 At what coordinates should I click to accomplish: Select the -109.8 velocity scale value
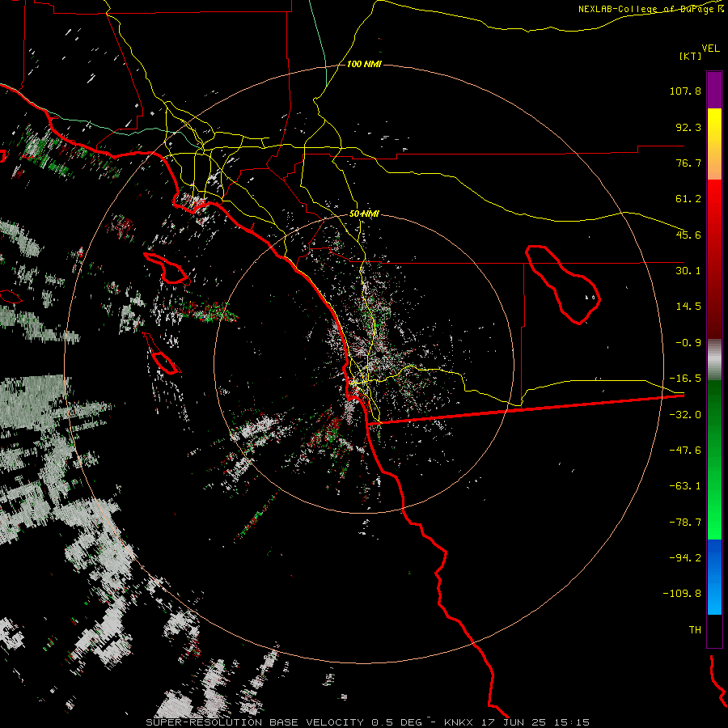[x=682, y=594]
